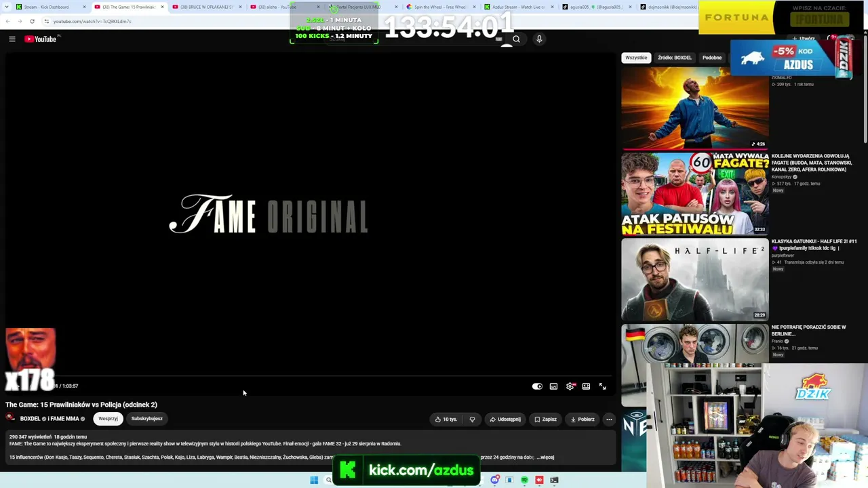
Task: Open the more actions three-dot menu
Action: [x=609, y=420]
